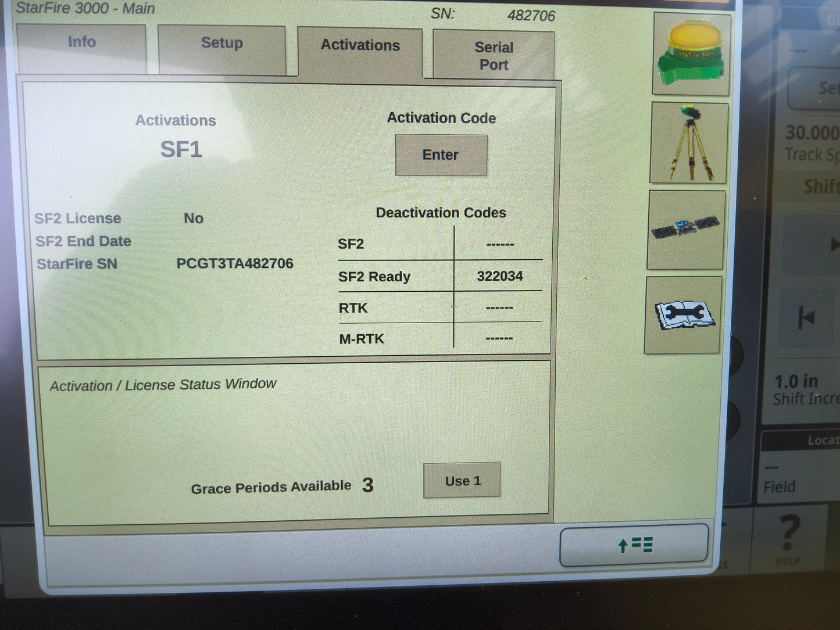
Task: Select the SF2 Ready code 322034
Action: [x=500, y=276]
